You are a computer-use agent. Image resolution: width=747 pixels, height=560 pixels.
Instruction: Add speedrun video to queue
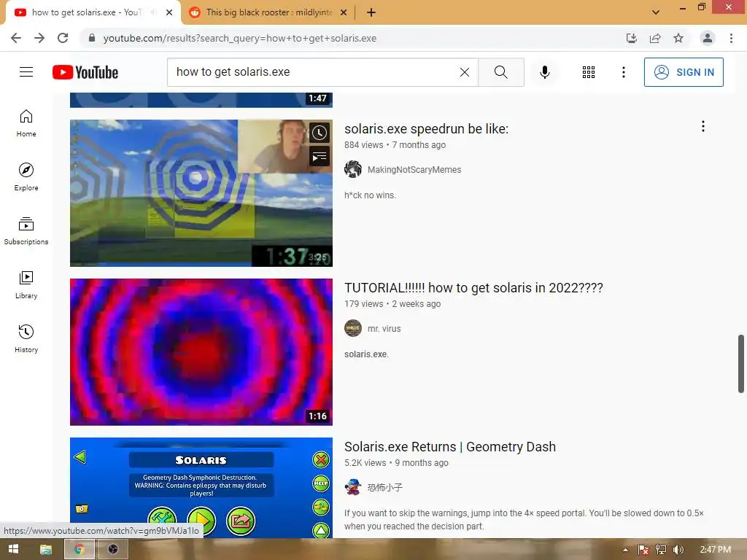point(320,156)
